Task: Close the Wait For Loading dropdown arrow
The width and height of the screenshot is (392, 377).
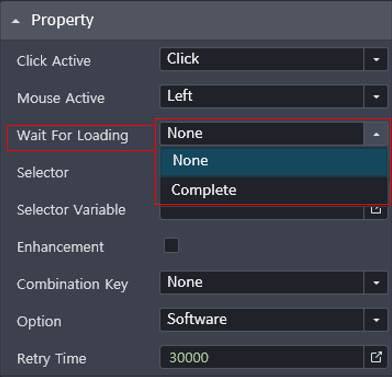Action: click(x=376, y=134)
